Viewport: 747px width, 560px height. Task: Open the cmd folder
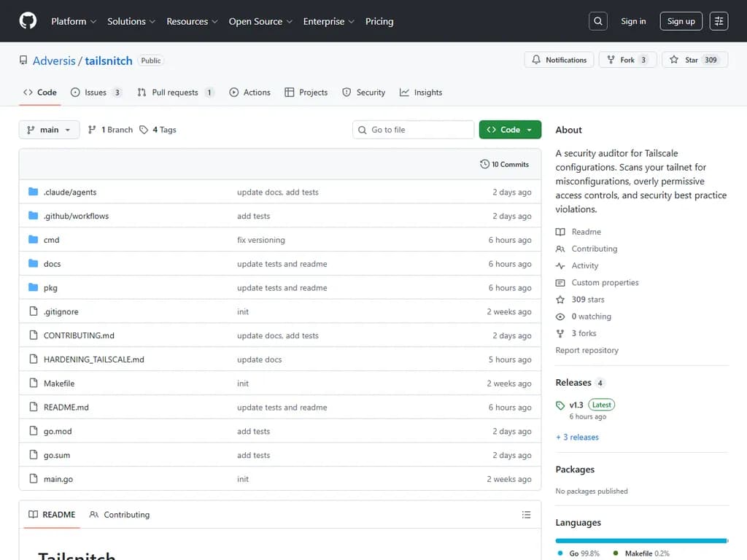[x=51, y=240]
